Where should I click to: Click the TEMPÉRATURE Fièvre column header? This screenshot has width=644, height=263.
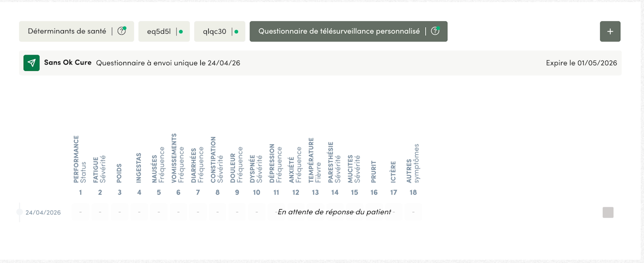pyautogui.click(x=314, y=160)
